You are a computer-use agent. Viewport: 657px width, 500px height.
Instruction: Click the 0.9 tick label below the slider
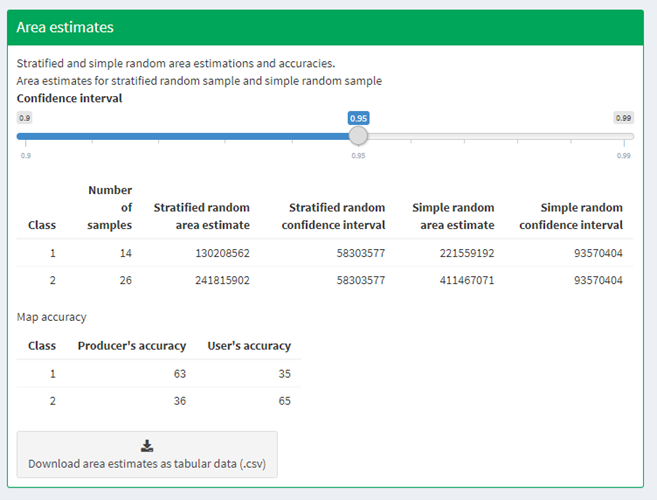pos(26,156)
